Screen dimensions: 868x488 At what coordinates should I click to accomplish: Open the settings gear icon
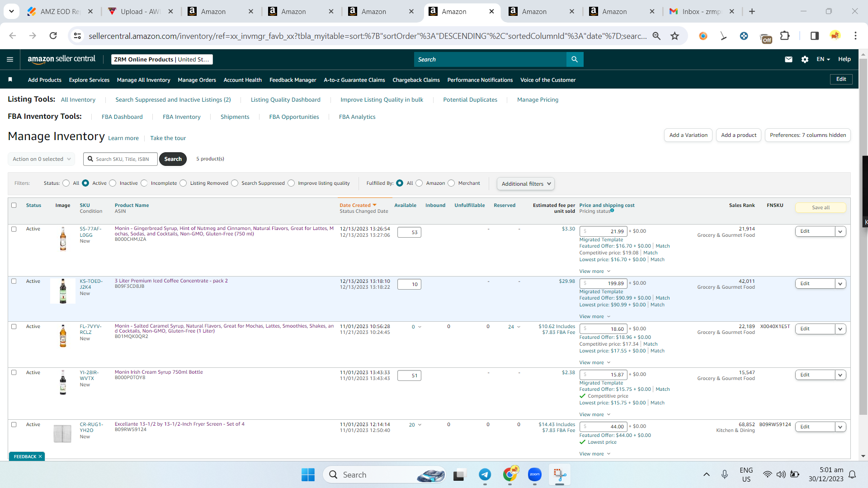pos(805,59)
